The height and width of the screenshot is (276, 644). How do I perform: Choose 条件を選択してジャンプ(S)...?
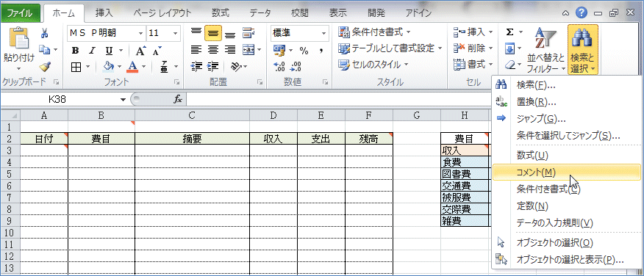(566, 135)
